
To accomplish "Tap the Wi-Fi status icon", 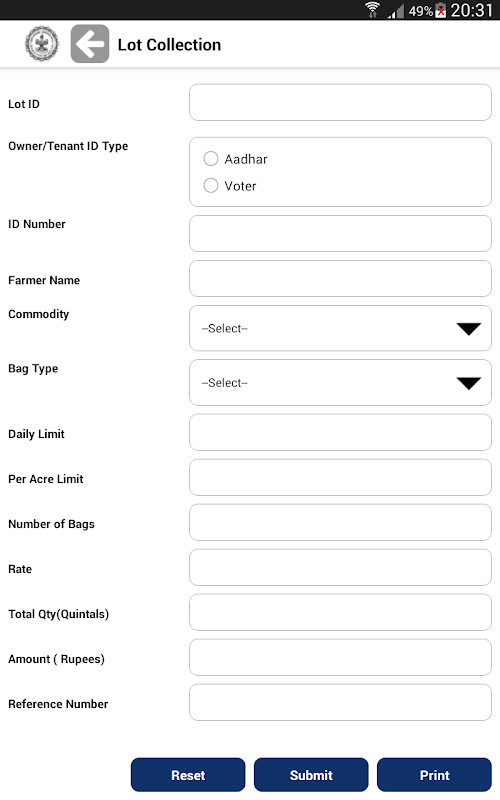I will [372, 10].
